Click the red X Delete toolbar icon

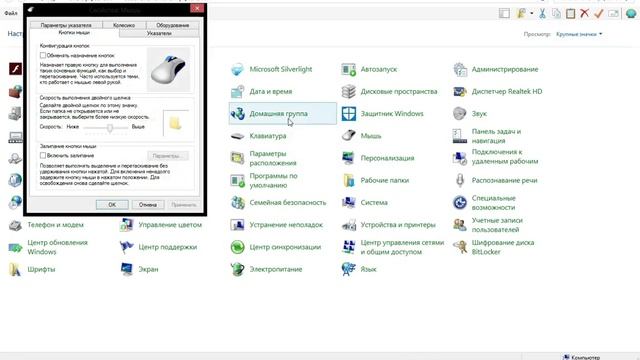coord(584,13)
